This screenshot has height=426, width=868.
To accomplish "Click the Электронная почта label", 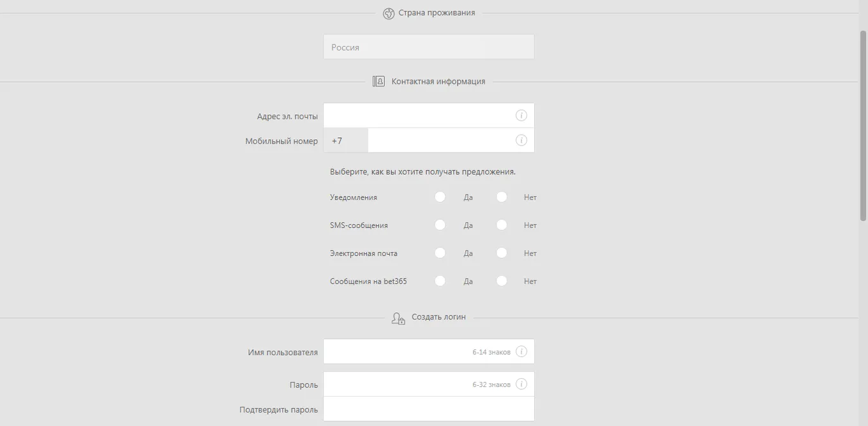I will point(364,254).
